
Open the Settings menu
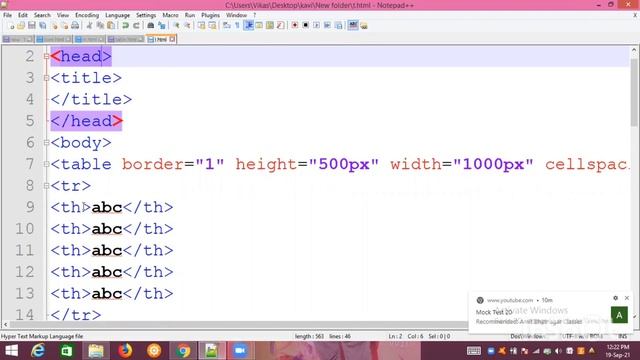(146, 15)
